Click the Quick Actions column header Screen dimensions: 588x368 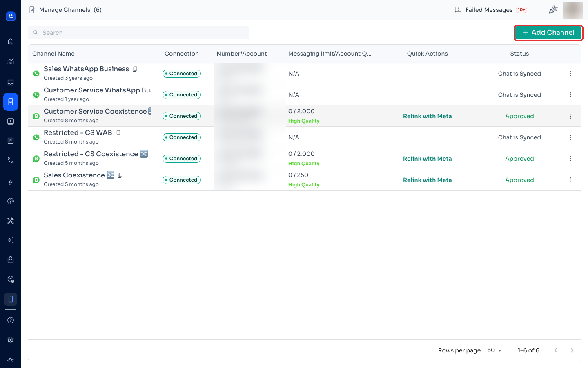tap(428, 54)
